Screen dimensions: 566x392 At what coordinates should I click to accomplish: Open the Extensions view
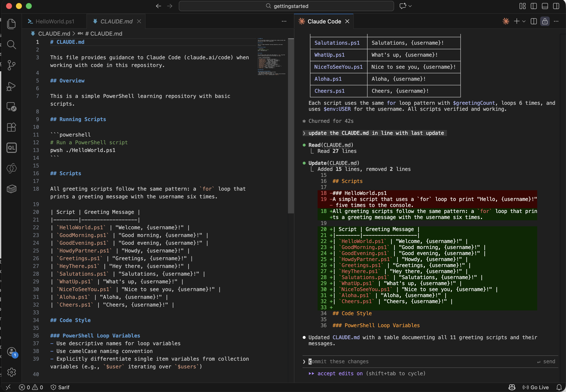click(11, 127)
